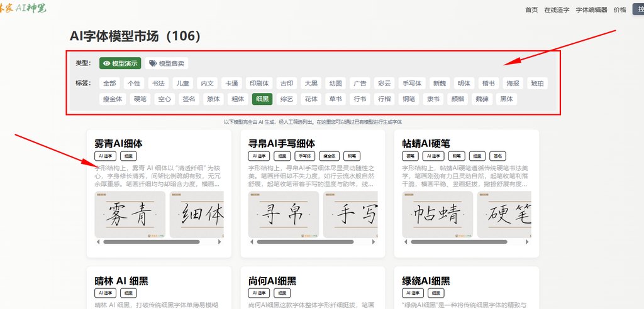
Task: Select the 模型售卖 type filter
Action: coord(167,63)
